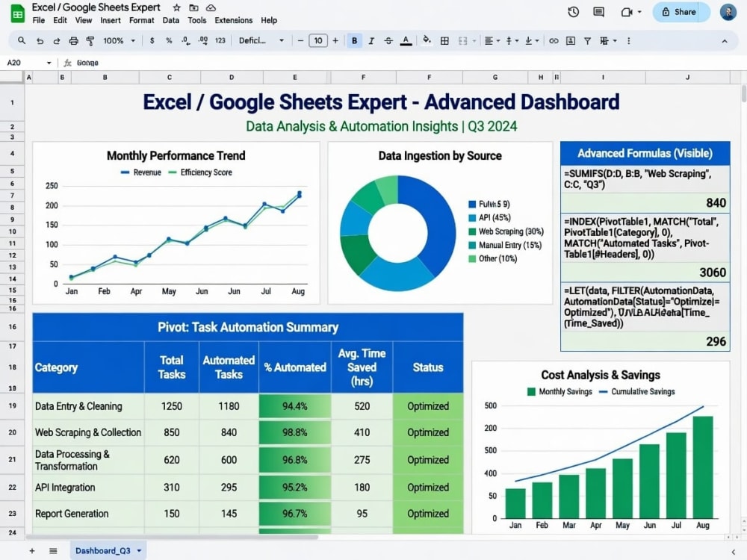Open the all sheets list
This screenshot has height=560, width=747.
pyautogui.click(x=53, y=551)
